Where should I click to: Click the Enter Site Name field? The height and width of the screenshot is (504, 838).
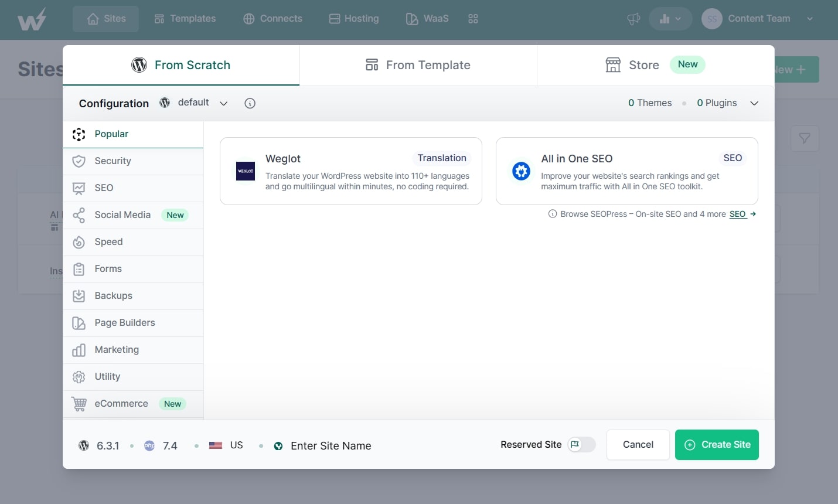(331, 446)
